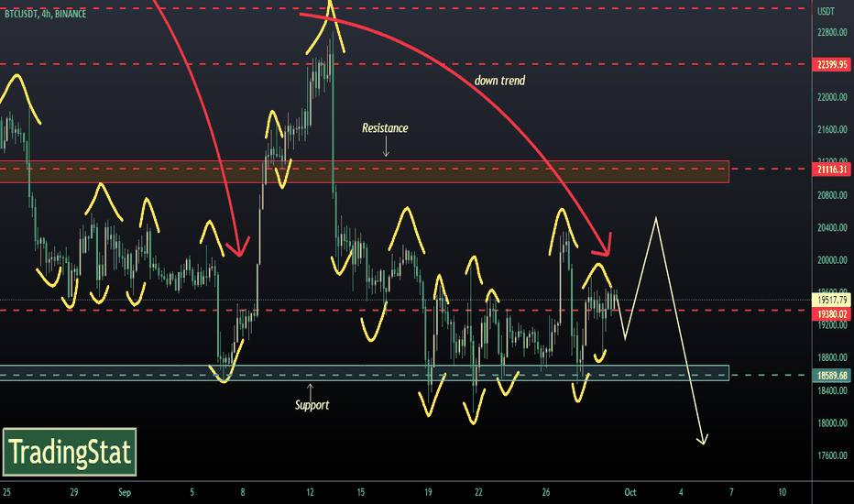Click the '26' date on time axis
Screen dimensions: 854x504
[x=546, y=493]
